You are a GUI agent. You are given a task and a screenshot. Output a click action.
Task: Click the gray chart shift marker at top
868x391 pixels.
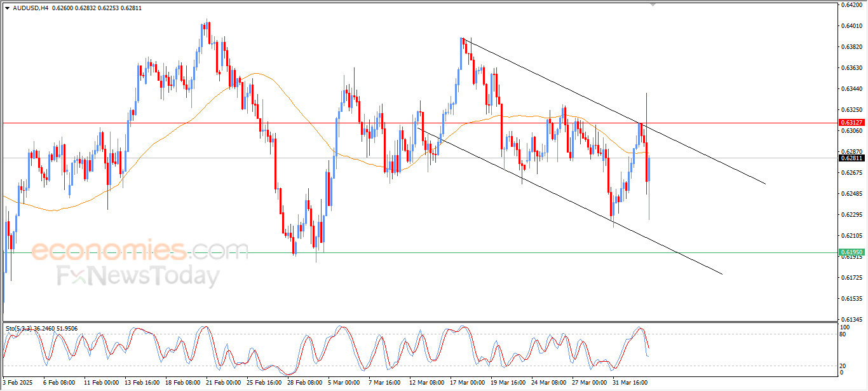653,4
